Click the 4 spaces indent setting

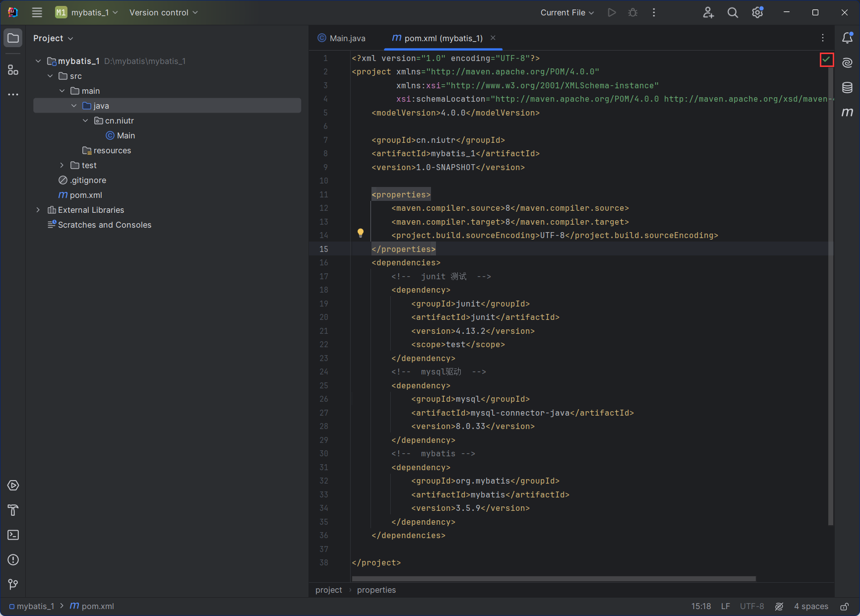coord(811,607)
